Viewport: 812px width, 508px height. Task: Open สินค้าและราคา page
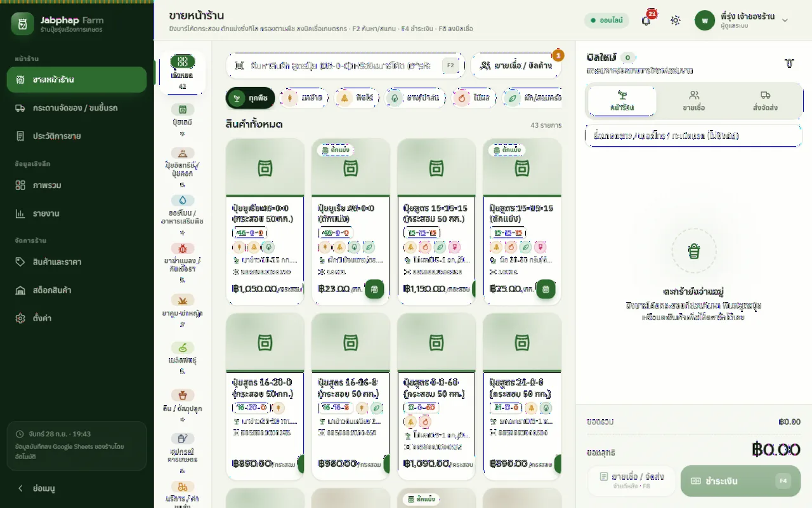pyautogui.click(x=77, y=262)
